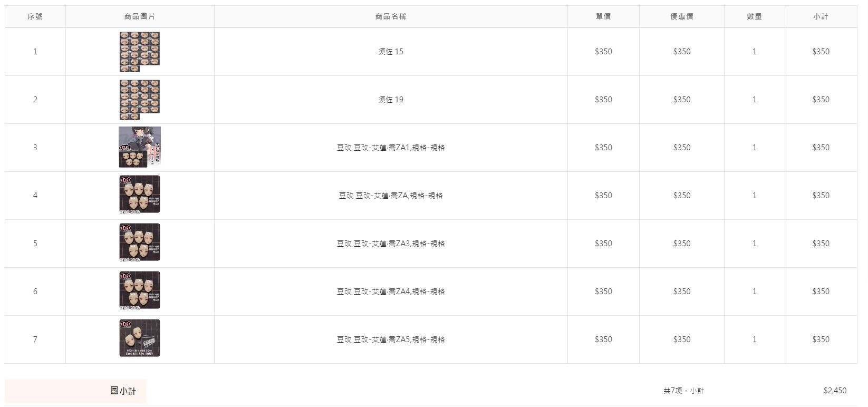View the ZA5 product image in row 7
Viewport: 868px width, 407px height.
pos(140,339)
